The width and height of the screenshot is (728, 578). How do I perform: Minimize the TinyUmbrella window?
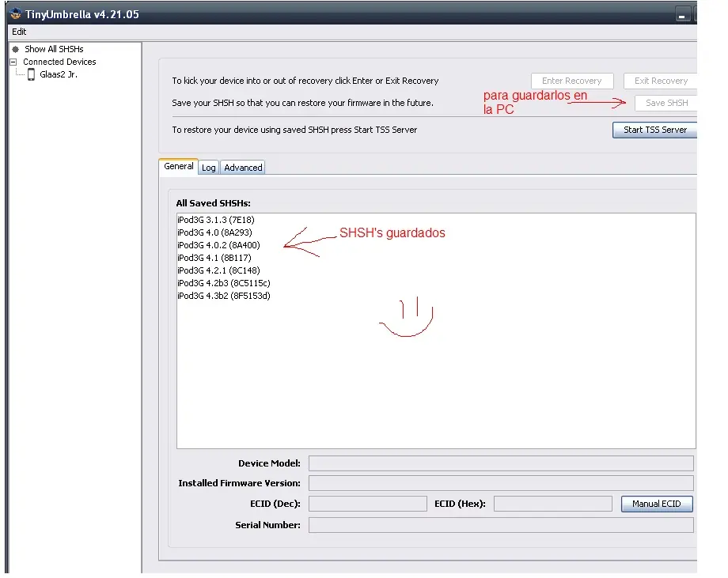(x=682, y=14)
